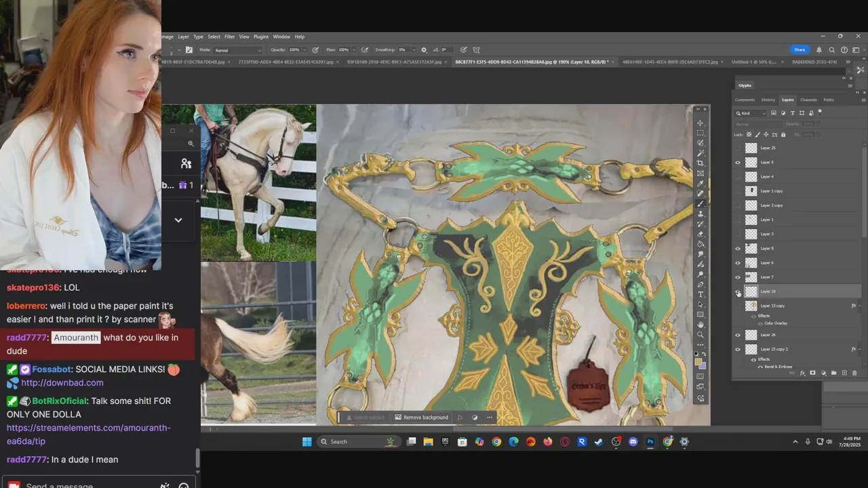Open the Photoshop notifications bell
This screenshot has height=488, width=868.
point(819,49)
